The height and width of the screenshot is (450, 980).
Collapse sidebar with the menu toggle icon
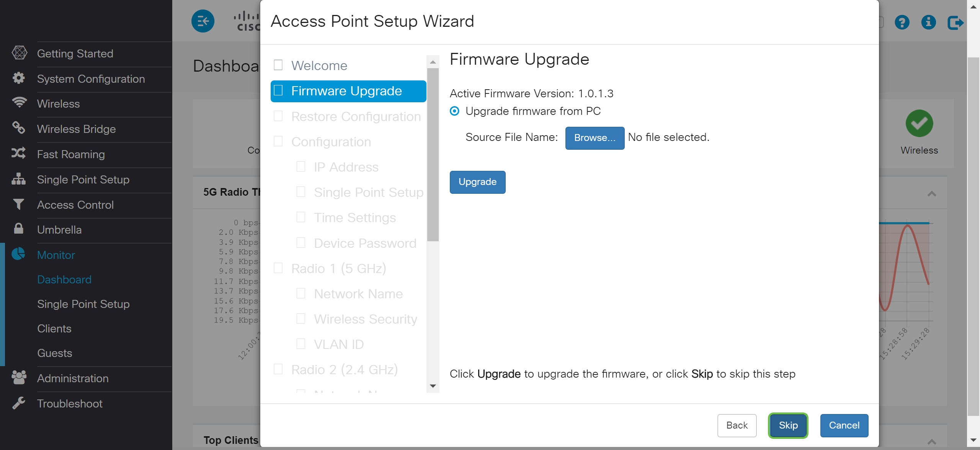(203, 21)
